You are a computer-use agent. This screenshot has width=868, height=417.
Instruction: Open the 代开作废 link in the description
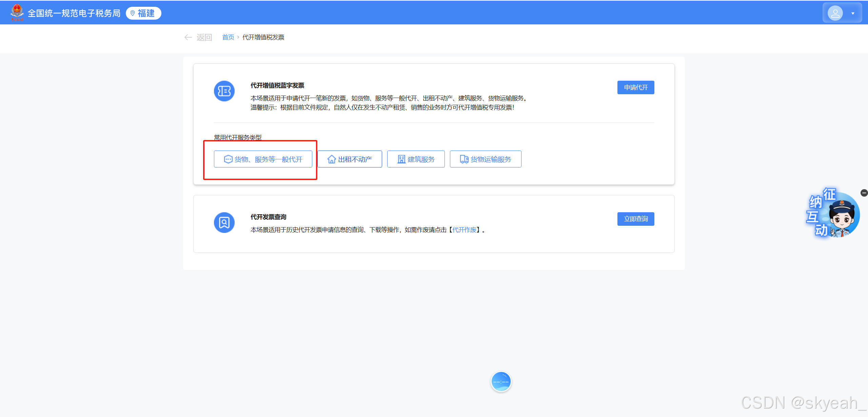pyautogui.click(x=466, y=230)
